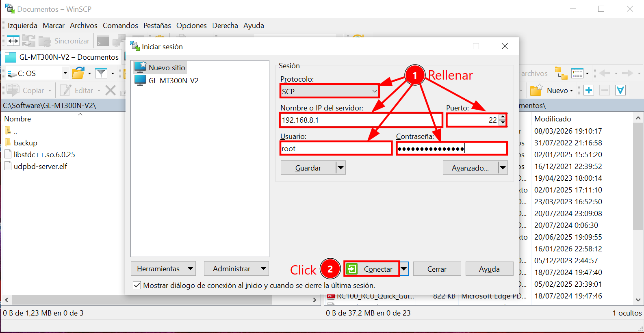This screenshot has width=644, height=333.
Task: Click the delete X icon in left toolbar
Action: [111, 90]
